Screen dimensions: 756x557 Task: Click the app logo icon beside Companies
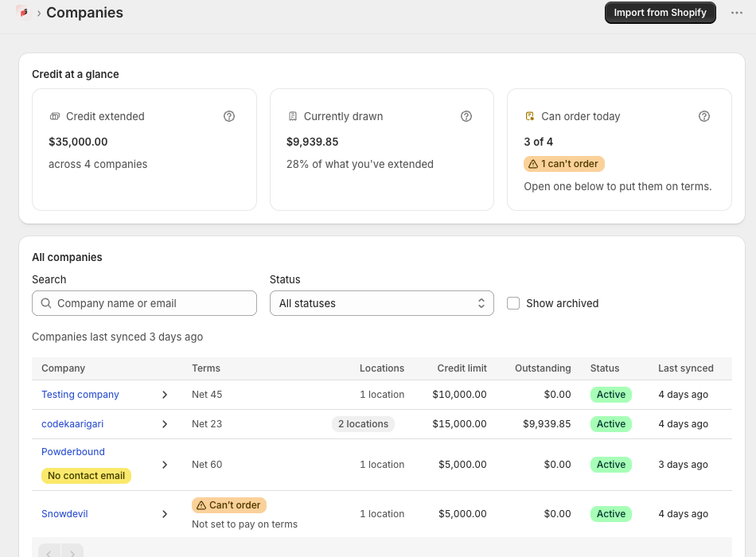click(24, 13)
